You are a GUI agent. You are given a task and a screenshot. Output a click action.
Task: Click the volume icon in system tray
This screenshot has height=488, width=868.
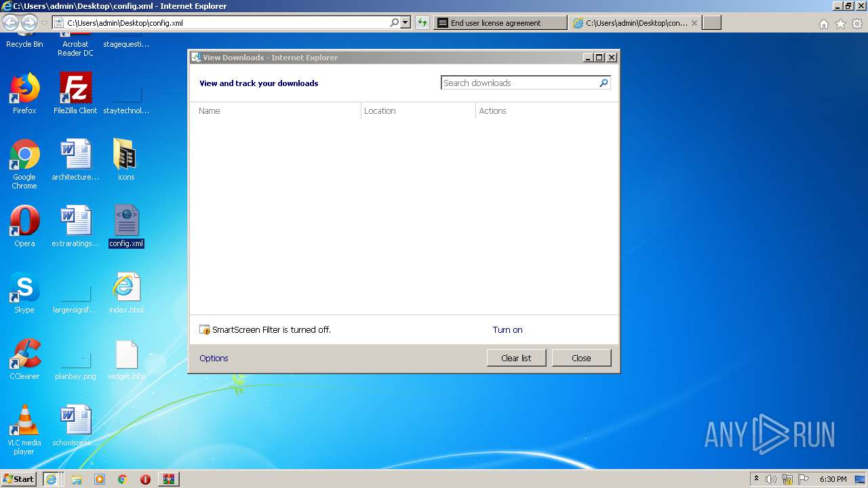(x=771, y=479)
